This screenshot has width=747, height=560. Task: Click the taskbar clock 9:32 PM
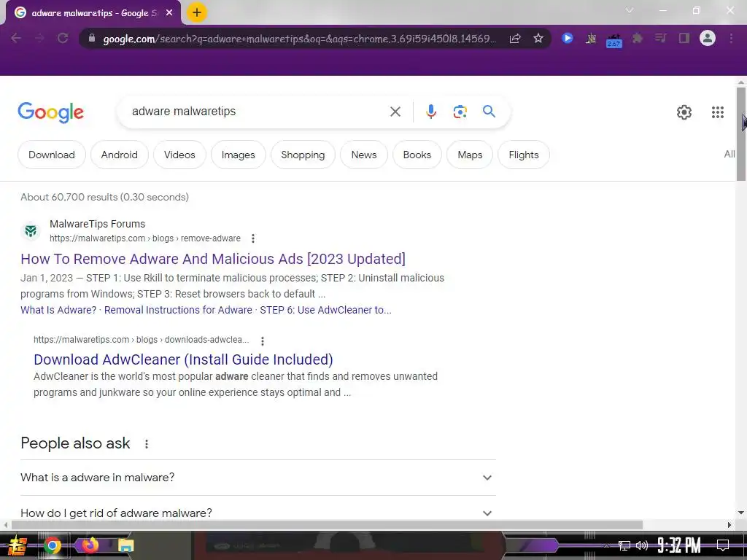[x=679, y=545]
